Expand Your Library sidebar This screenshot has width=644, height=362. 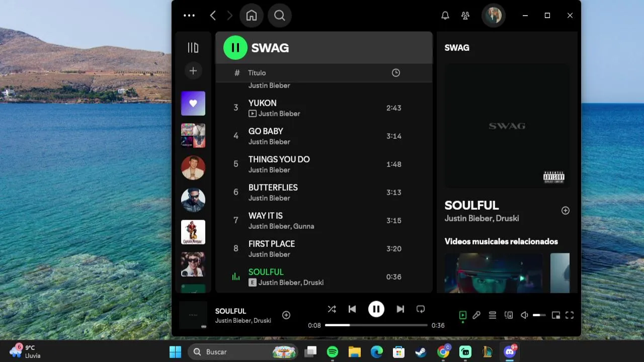tap(193, 48)
